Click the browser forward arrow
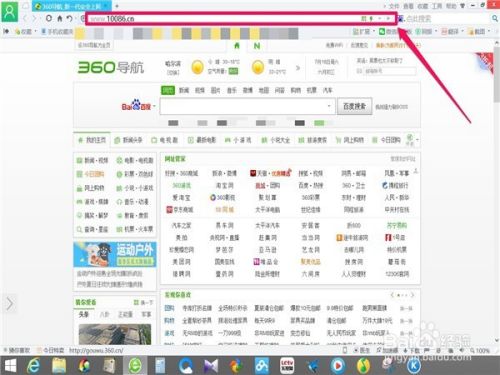500x375 pixels. (34, 18)
